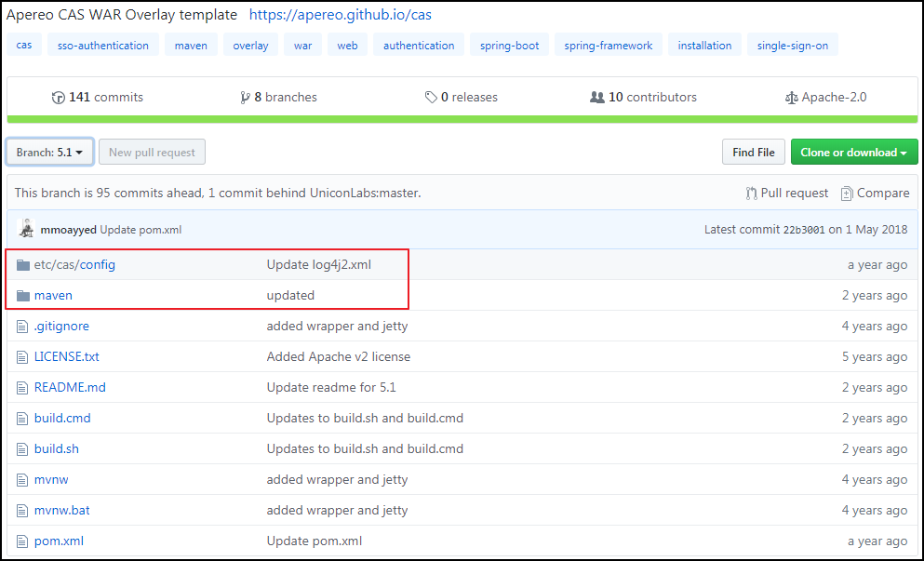The width and height of the screenshot is (924, 561).
Task: Click the build.sh file icon
Action: point(22,449)
